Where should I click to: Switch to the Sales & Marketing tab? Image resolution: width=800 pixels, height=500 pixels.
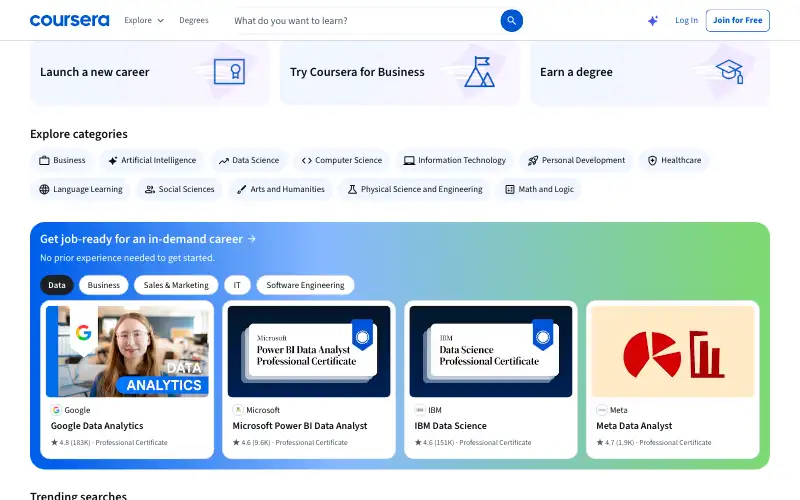(x=176, y=285)
